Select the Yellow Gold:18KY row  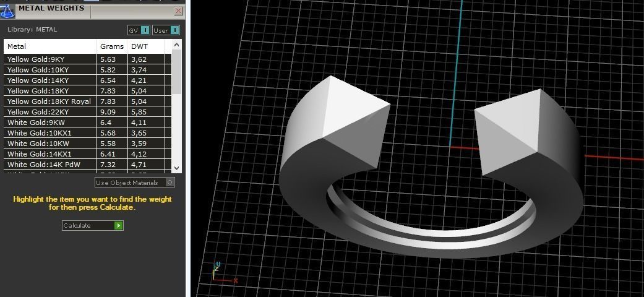87,91
